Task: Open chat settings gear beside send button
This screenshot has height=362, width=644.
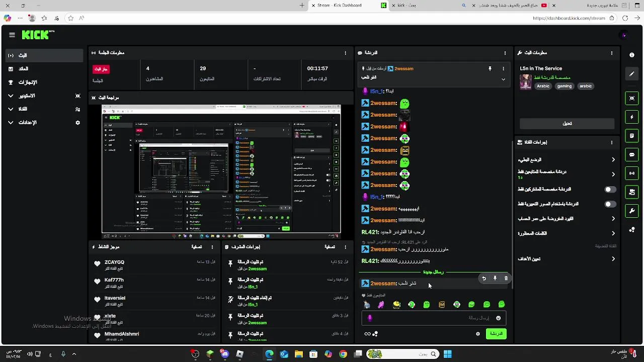Action: (x=478, y=334)
